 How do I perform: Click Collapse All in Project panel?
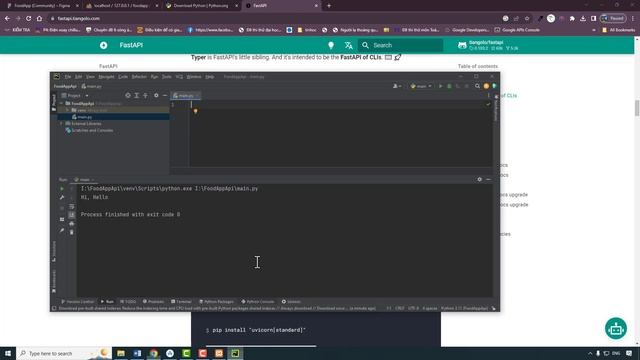(146, 96)
